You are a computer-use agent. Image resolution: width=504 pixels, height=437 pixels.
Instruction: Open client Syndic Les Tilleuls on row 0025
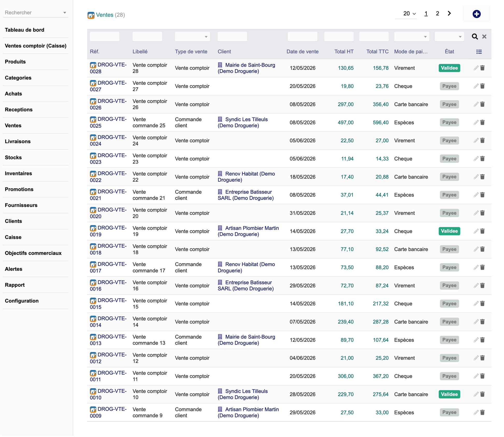tap(243, 122)
